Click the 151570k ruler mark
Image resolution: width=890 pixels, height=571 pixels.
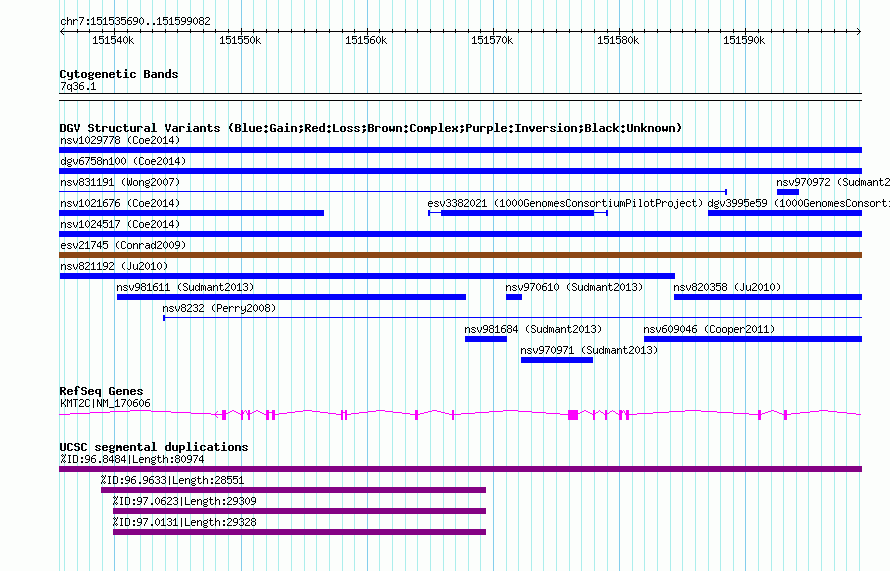point(492,40)
